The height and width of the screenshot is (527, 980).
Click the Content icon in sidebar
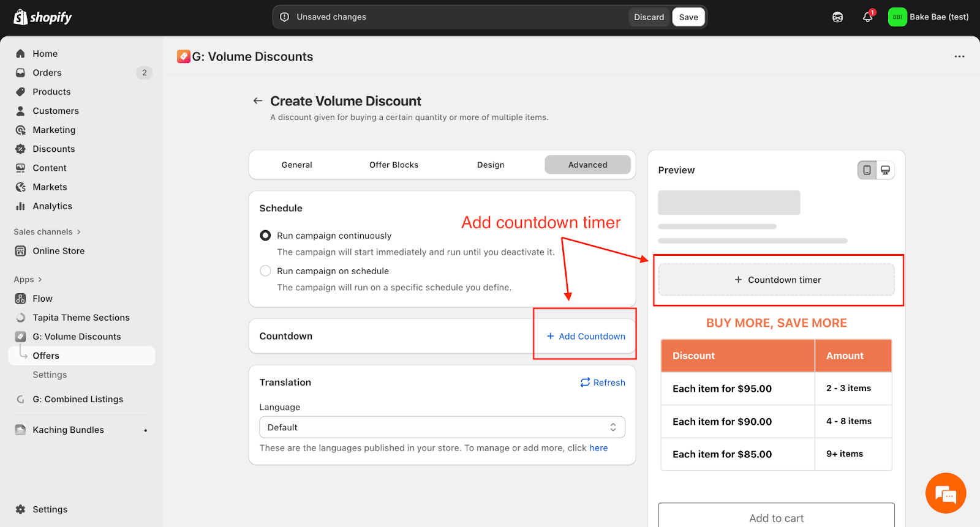(20, 168)
